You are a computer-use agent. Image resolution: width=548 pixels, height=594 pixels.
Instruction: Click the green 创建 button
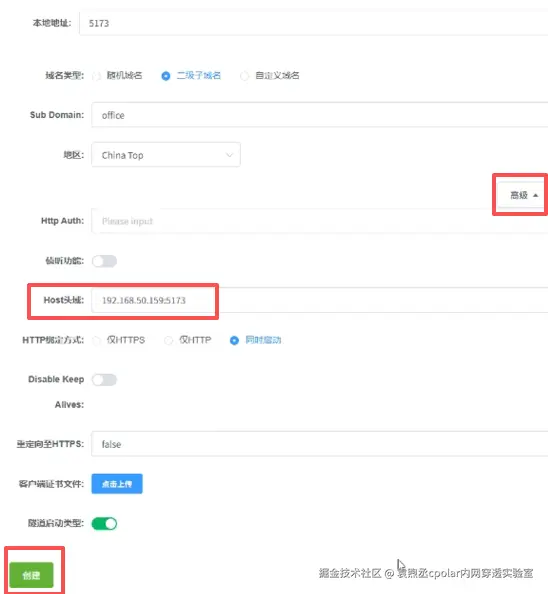(31, 575)
